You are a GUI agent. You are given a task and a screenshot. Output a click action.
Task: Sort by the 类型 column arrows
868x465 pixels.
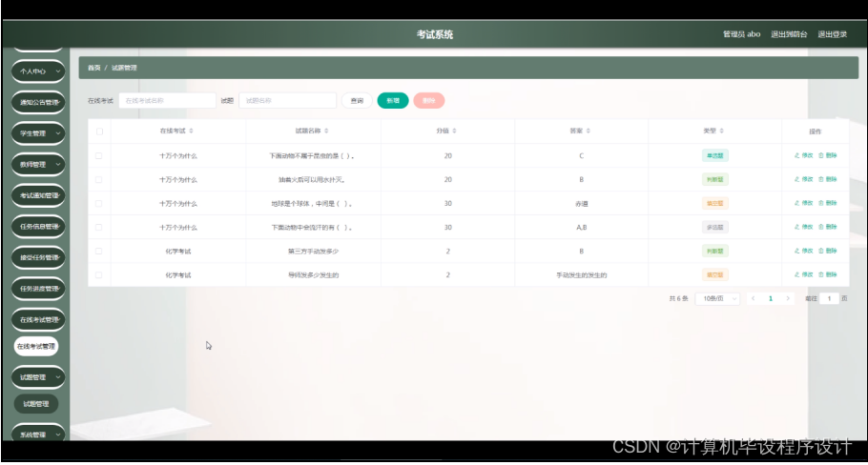tap(721, 131)
